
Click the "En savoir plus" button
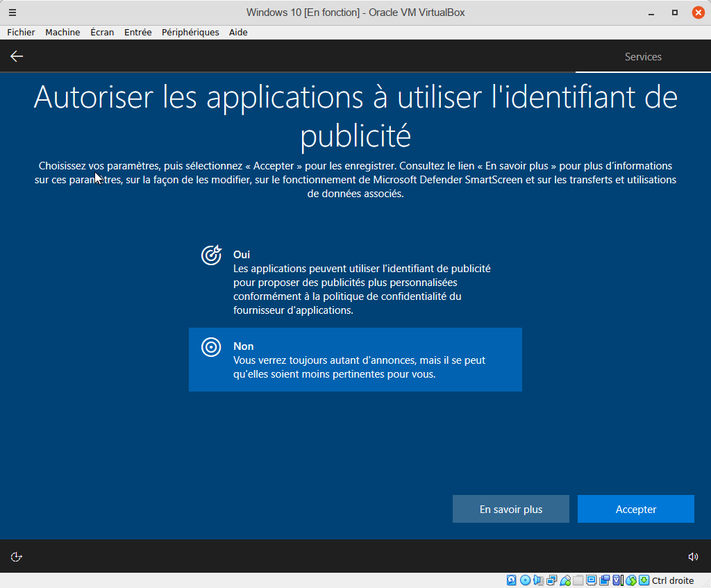510,509
